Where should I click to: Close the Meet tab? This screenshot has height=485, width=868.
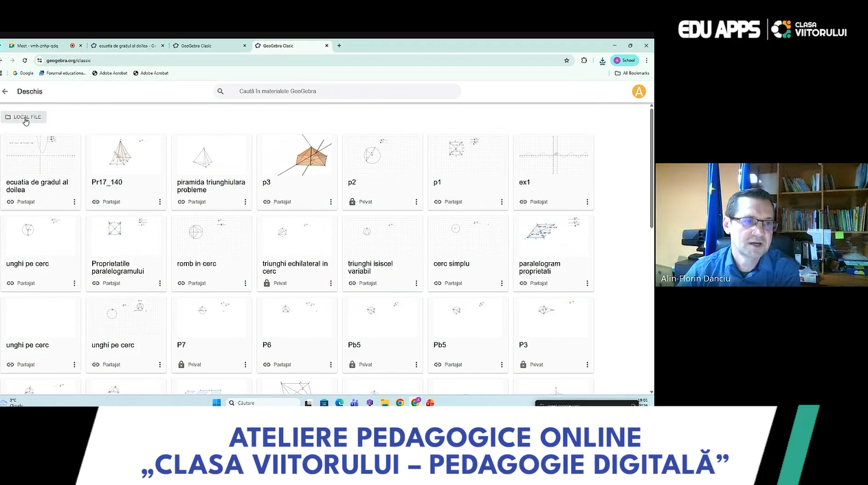pos(81,45)
